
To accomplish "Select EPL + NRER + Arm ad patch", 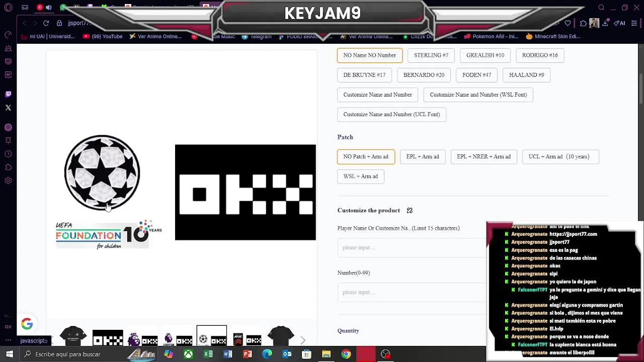I will [484, 156].
